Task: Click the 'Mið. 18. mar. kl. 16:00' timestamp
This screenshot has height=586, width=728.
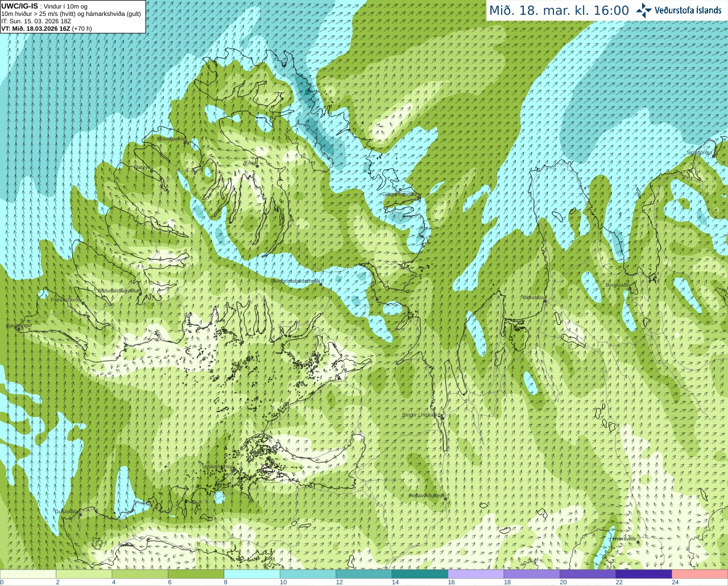Action: pos(559,11)
